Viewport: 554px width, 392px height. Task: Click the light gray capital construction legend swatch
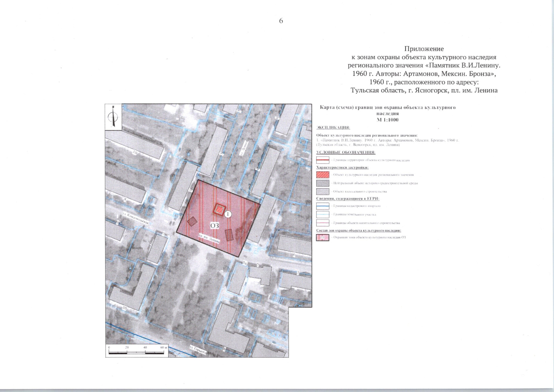(x=322, y=191)
